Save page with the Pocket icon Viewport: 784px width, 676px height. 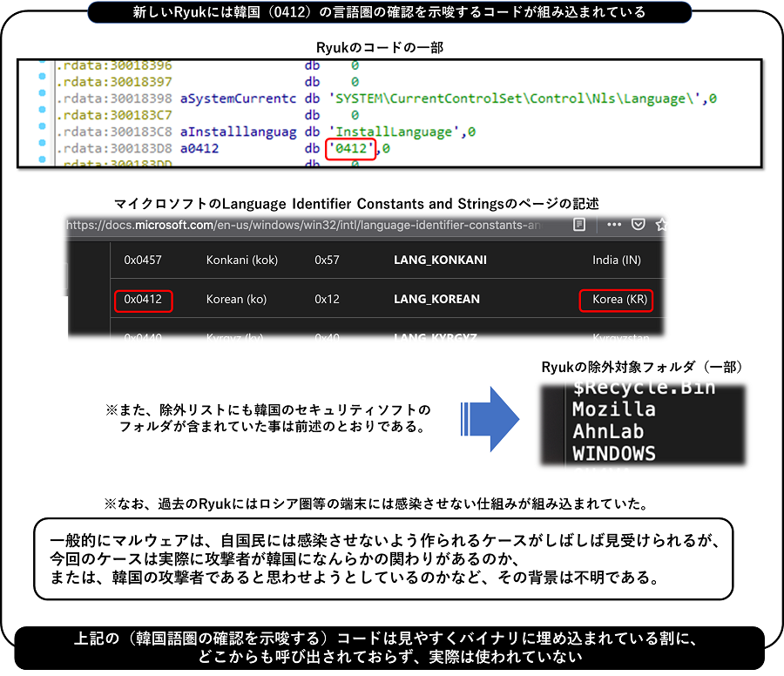(x=638, y=225)
